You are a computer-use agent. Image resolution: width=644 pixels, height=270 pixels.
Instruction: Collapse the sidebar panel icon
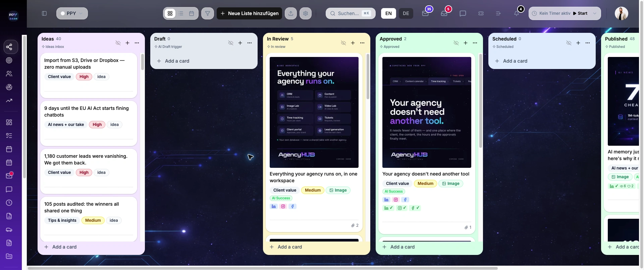44,13
